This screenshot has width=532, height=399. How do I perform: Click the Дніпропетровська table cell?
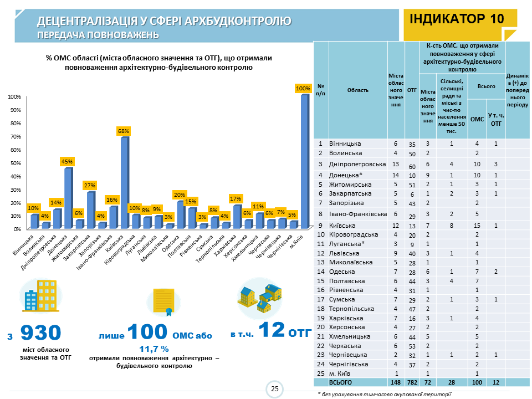pyautogui.click(x=357, y=165)
